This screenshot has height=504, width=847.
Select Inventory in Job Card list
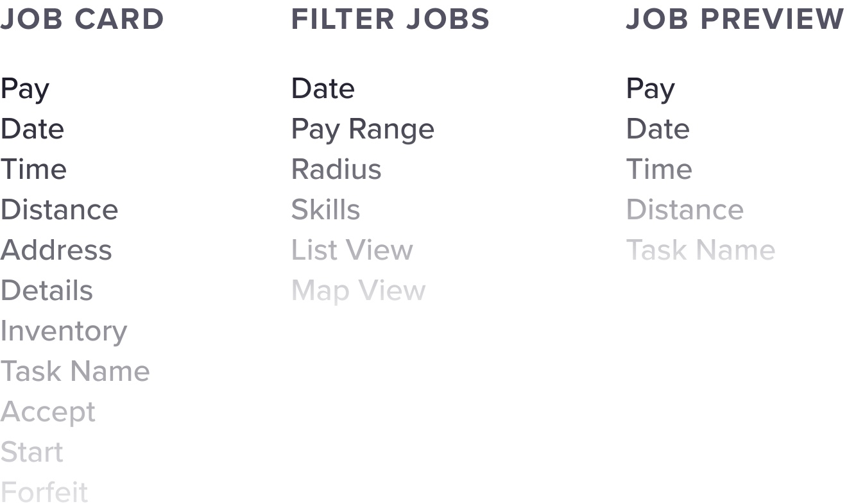(64, 332)
